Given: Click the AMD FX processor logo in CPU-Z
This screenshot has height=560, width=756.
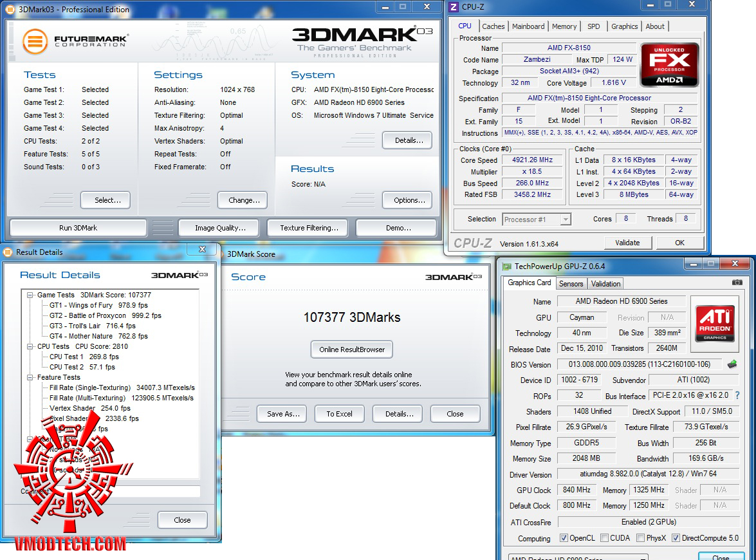Looking at the screenshot, I should (669, 64).
